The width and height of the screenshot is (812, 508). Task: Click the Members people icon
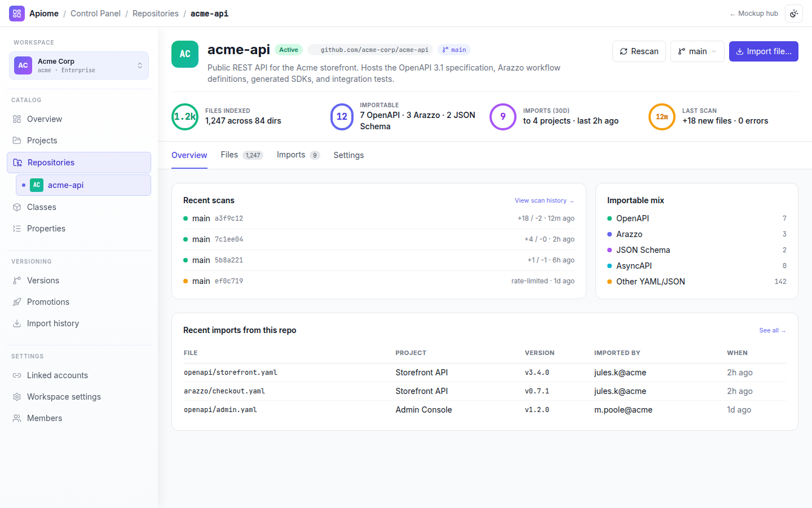click(x=17, y=418)
